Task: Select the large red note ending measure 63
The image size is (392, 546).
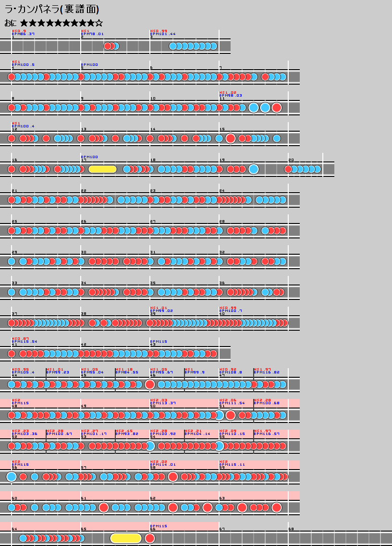Action: 277,508
